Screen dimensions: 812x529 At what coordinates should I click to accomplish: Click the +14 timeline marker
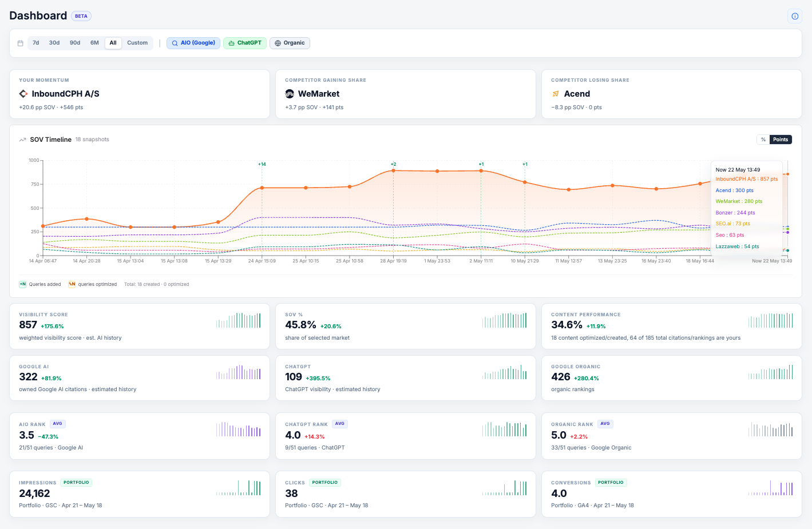[x=262, y=164]
